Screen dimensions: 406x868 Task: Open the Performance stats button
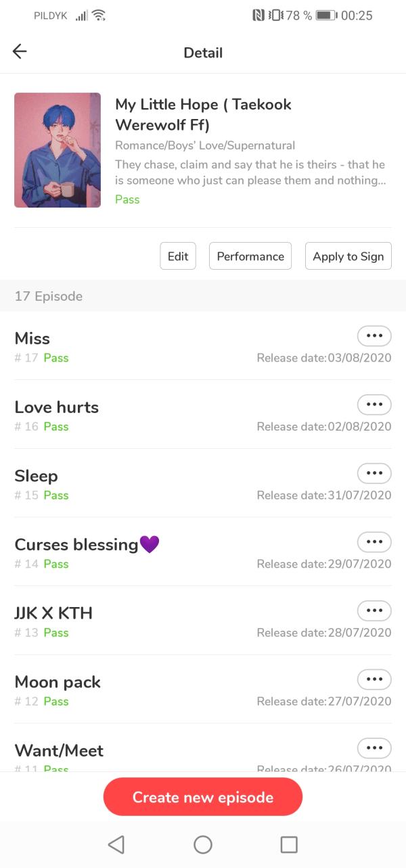point(250,256)
